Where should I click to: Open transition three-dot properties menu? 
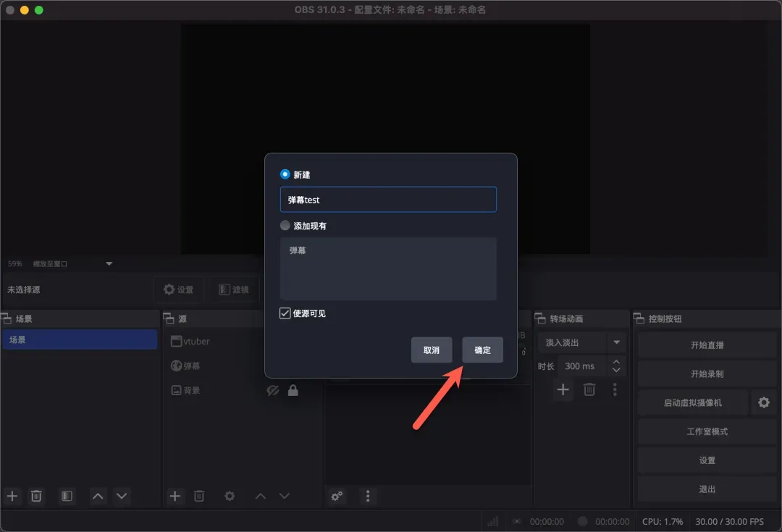[x=615, y=389]
